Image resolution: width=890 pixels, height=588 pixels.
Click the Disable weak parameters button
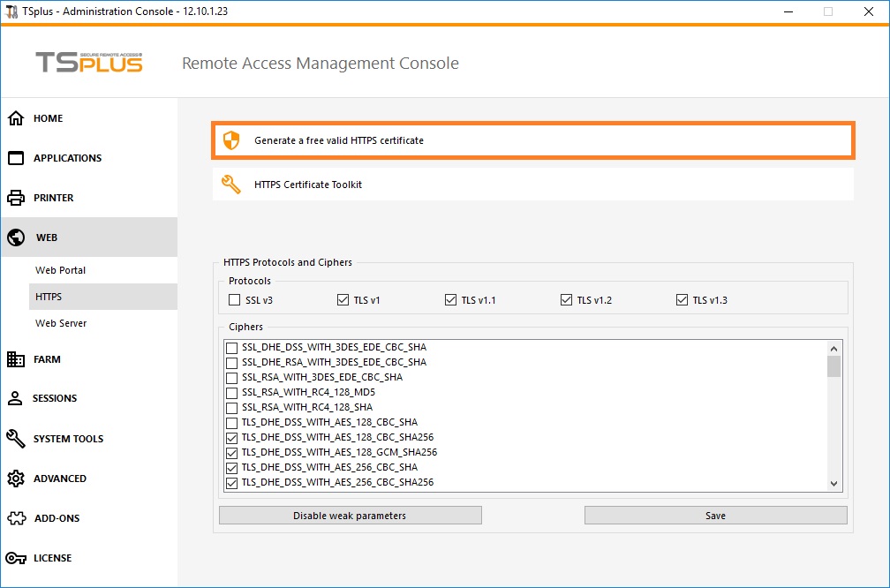coord(350,515)
